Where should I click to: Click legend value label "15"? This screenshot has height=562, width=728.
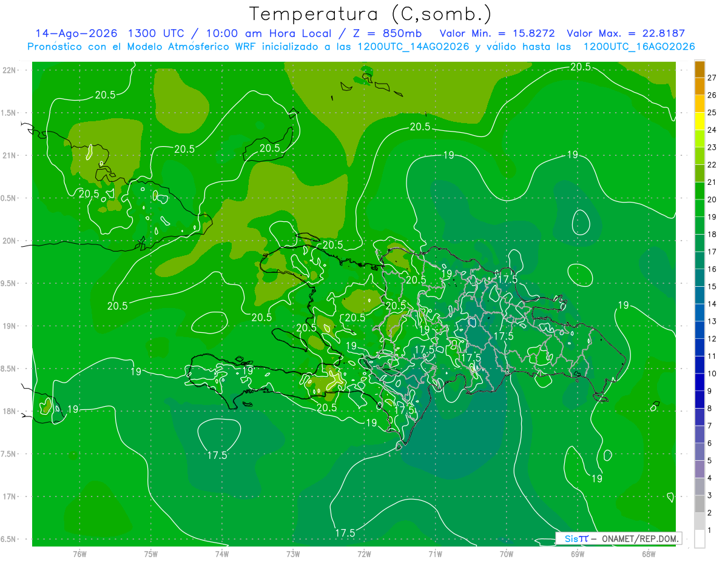(712, 286)
